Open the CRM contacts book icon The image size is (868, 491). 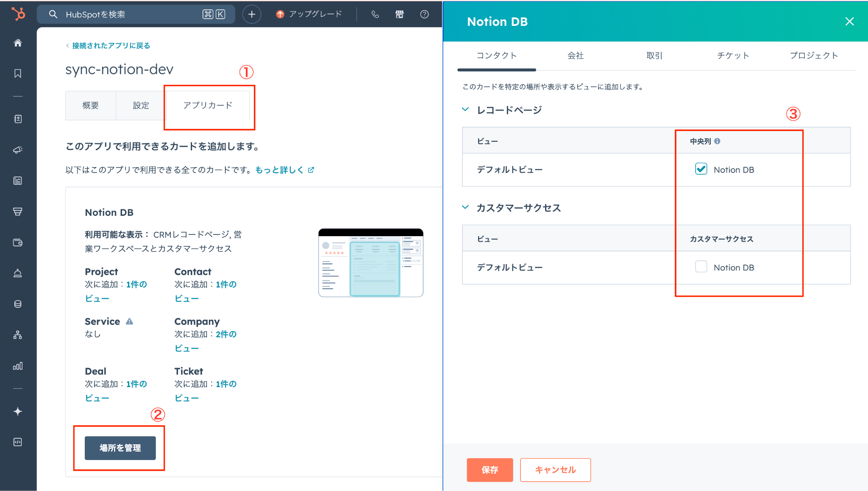click(18, 119)
